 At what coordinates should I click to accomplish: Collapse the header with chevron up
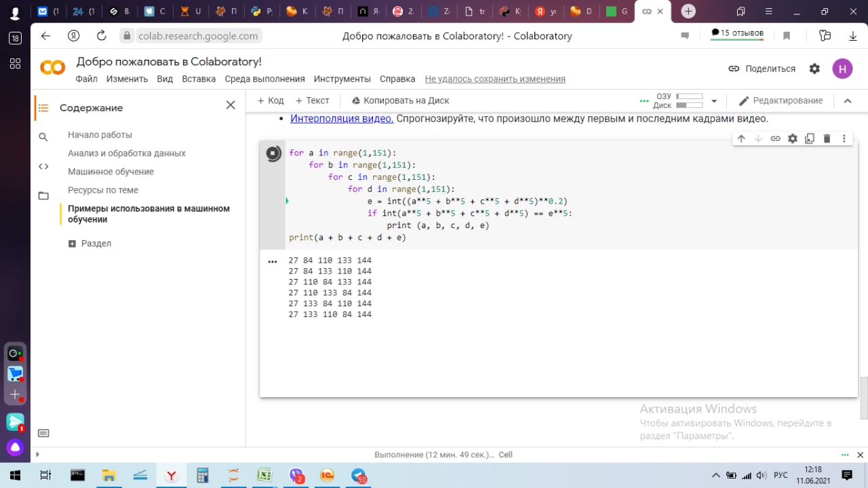point(847,100)
